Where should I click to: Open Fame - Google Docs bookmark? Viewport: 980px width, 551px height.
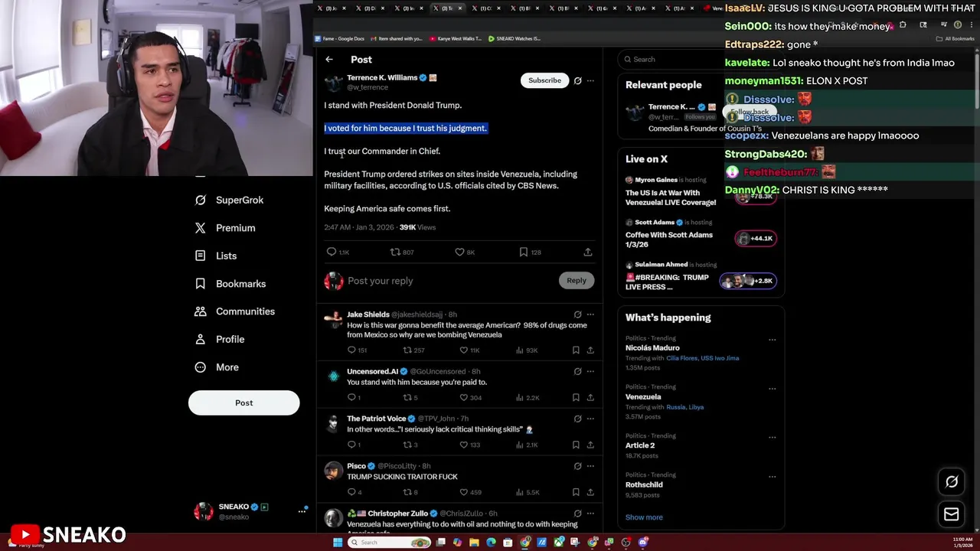pos(339,38)
